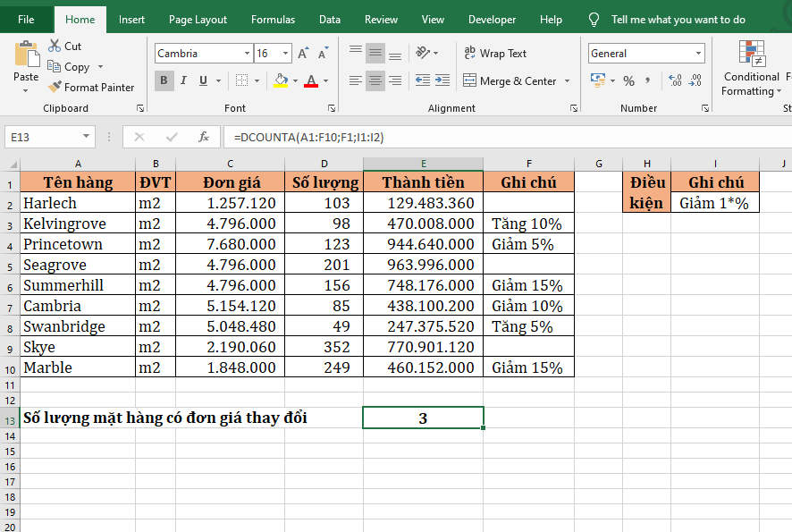Toggle Wrap Text for the cell
792x532 pixels.
[x=495, y=54]
